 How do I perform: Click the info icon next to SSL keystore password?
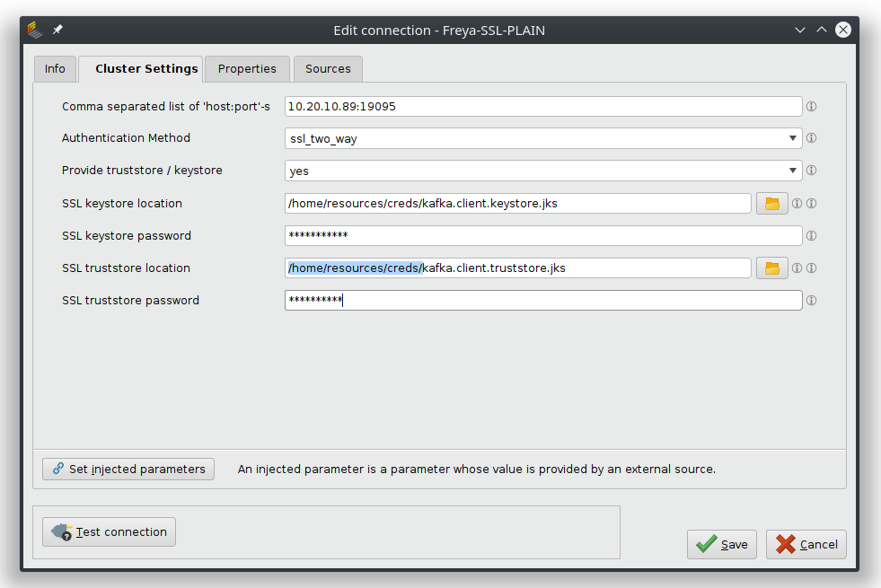tap(811, 235)
